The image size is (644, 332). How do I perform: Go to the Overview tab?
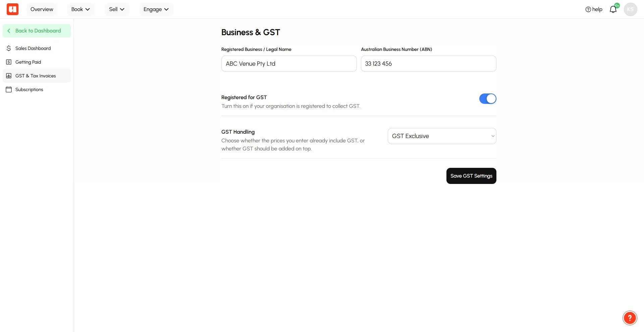[42, 9]
